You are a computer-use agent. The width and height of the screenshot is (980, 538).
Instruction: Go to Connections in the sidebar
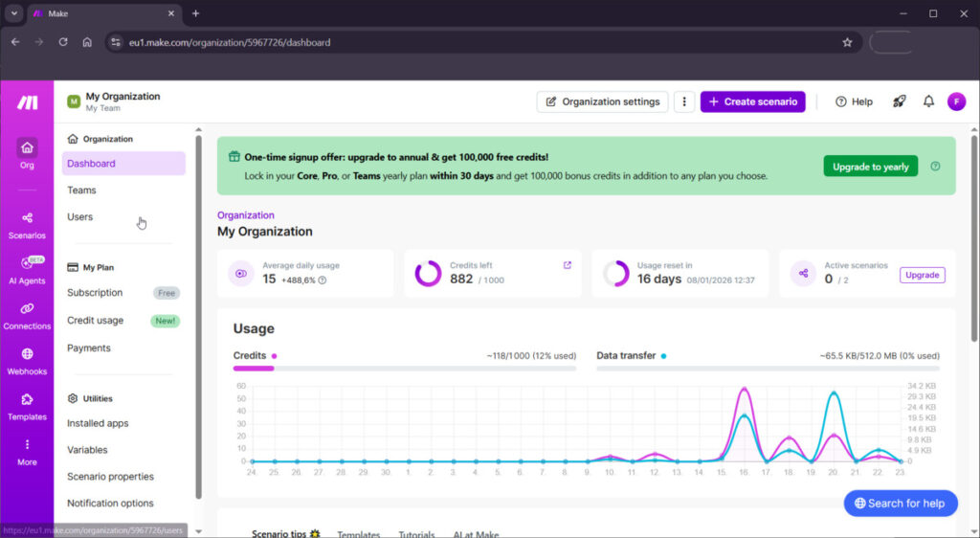tap(27, 316)
